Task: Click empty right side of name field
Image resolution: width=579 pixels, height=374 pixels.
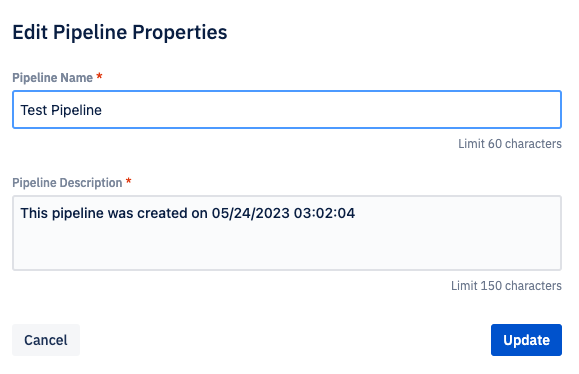Action: click(x=332, y=110)
